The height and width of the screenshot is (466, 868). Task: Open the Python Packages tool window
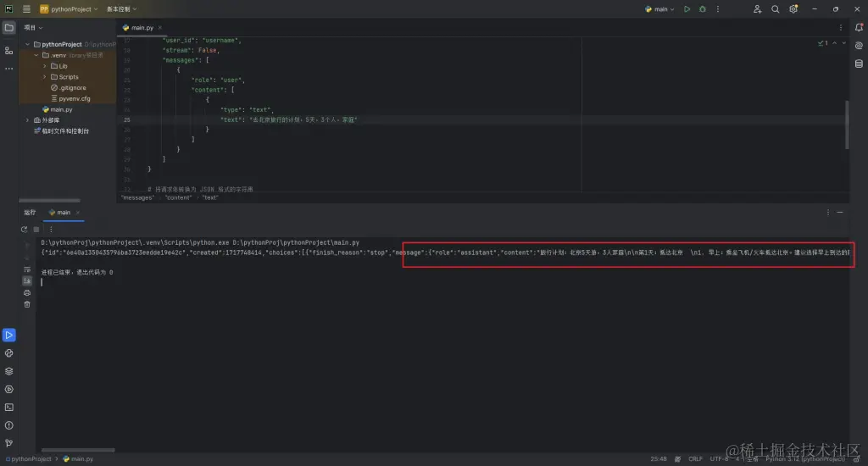click(x=8, y=371)
